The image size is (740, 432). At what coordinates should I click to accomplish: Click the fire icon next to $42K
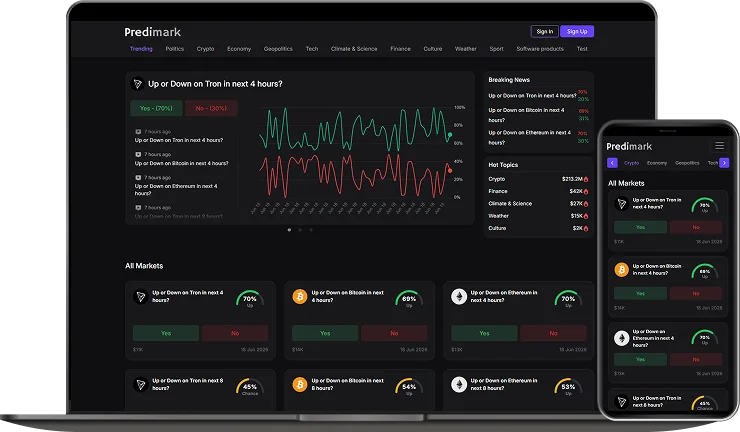click(x=586, y=192)
